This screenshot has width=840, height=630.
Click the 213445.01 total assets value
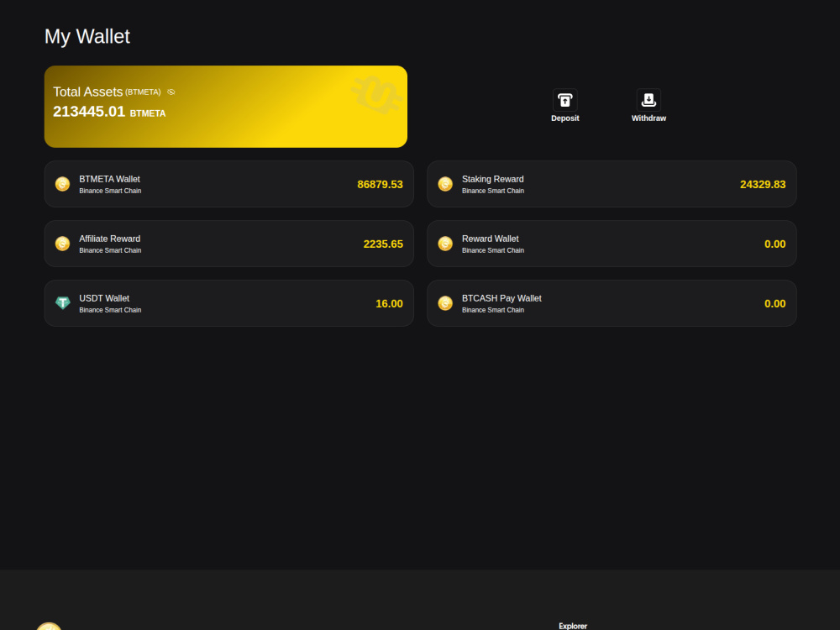pos(89,112)
